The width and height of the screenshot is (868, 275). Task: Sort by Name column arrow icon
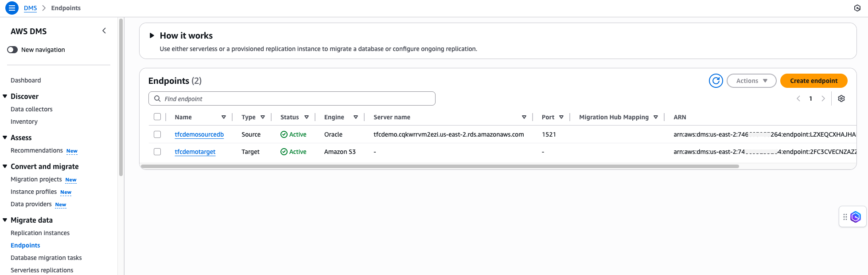(223, 117)
